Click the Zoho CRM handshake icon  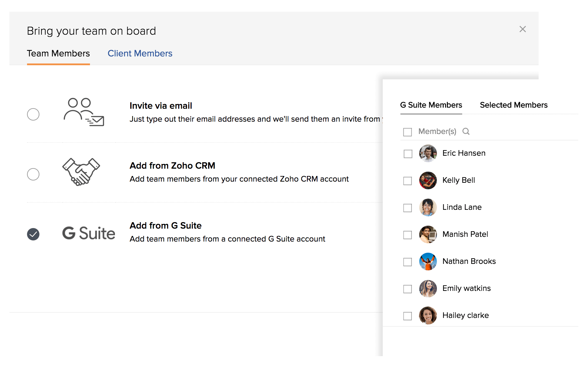(x=81, y=172)
